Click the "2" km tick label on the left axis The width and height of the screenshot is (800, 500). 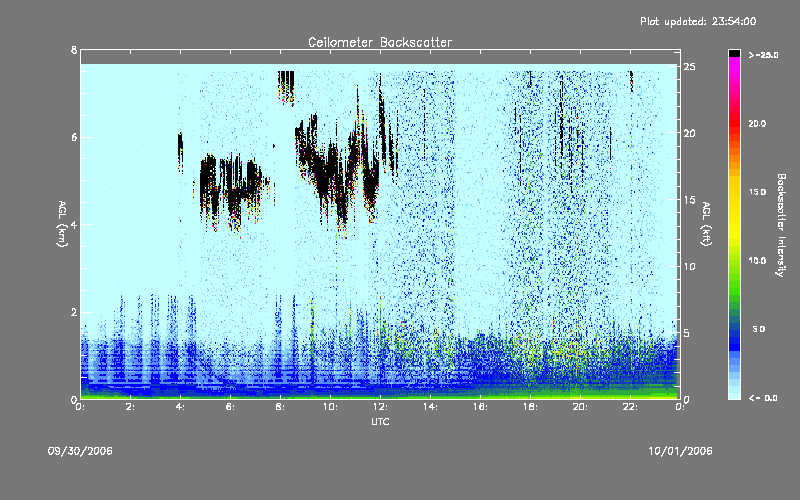point(74,312)
